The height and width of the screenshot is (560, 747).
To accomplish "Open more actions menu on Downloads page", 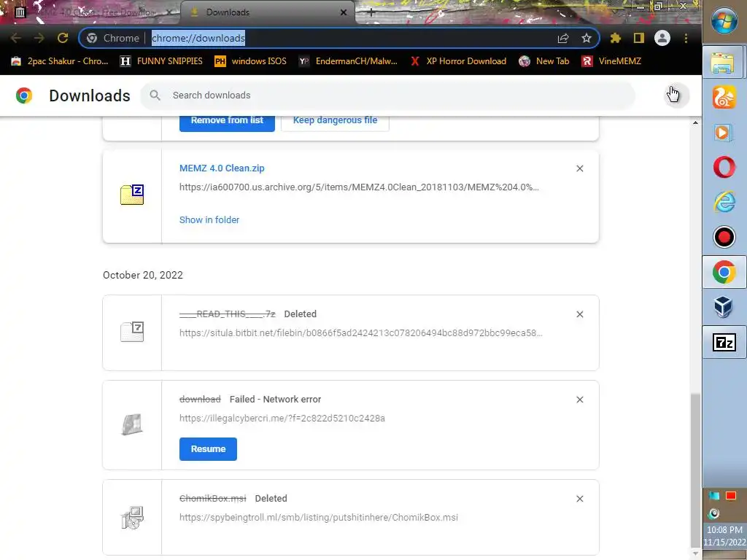I will click(x=676, y=96).
